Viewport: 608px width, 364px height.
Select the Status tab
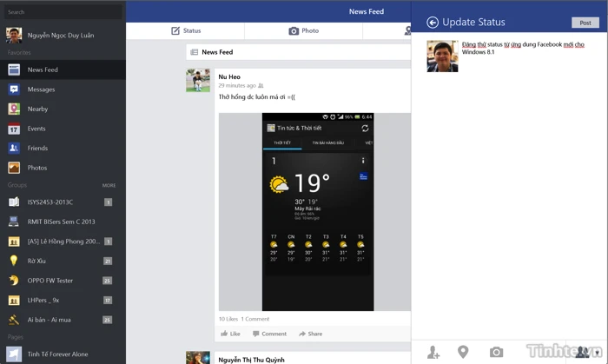(186, 30)
